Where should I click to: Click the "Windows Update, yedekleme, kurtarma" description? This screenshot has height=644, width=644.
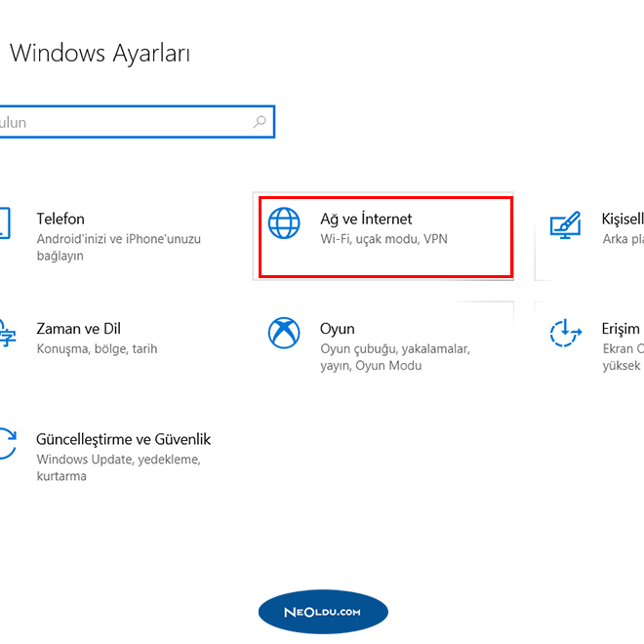[118, 467]
